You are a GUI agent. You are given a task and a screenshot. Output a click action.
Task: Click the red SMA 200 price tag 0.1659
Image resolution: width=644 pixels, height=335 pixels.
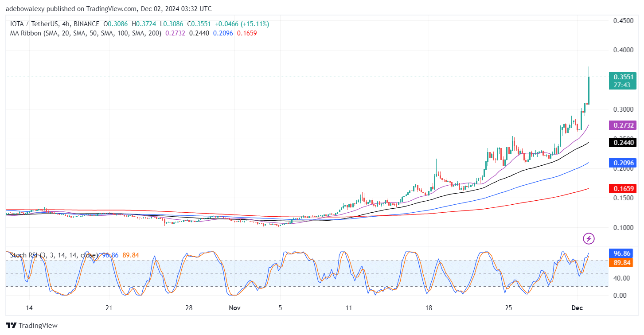[624, 189]
